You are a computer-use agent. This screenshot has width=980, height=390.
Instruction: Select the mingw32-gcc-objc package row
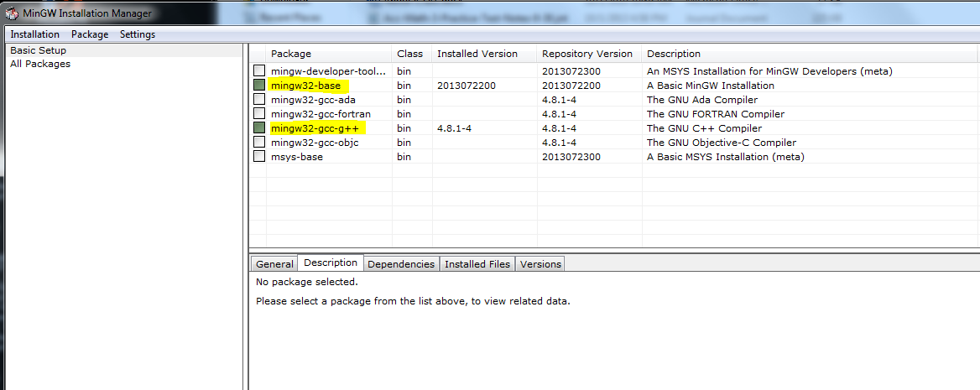pyautogui.click(x=323, y=143)
